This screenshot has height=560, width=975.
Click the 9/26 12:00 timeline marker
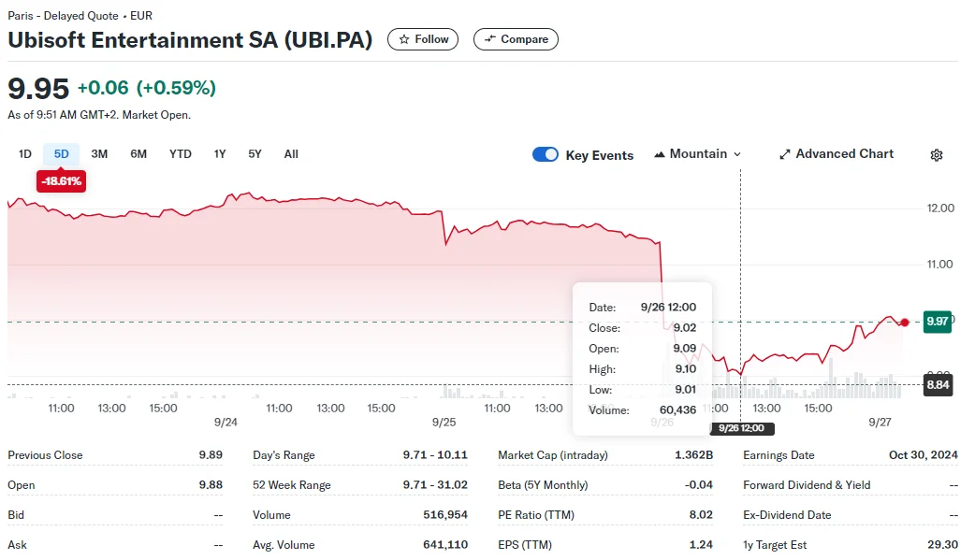coord(741,428)
